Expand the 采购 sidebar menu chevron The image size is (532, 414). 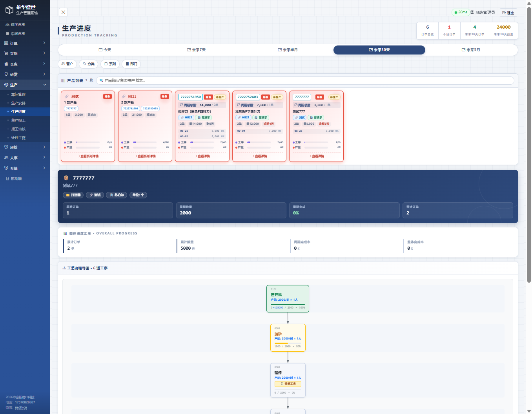[x=44, y=53]
